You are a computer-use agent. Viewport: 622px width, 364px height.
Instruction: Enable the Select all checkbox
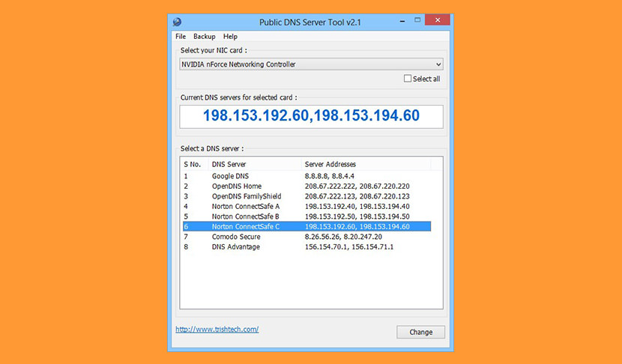pos(408,79)
